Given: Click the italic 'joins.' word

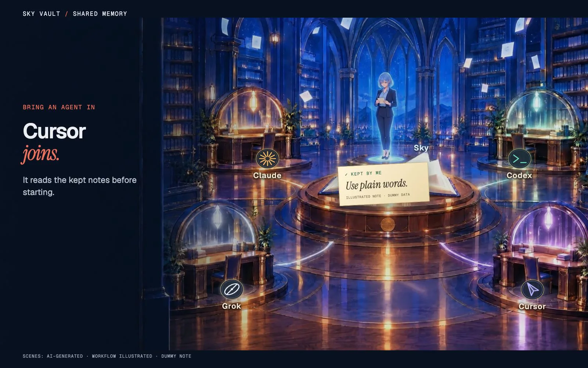Looking at the screenshot, I should 40,153.
